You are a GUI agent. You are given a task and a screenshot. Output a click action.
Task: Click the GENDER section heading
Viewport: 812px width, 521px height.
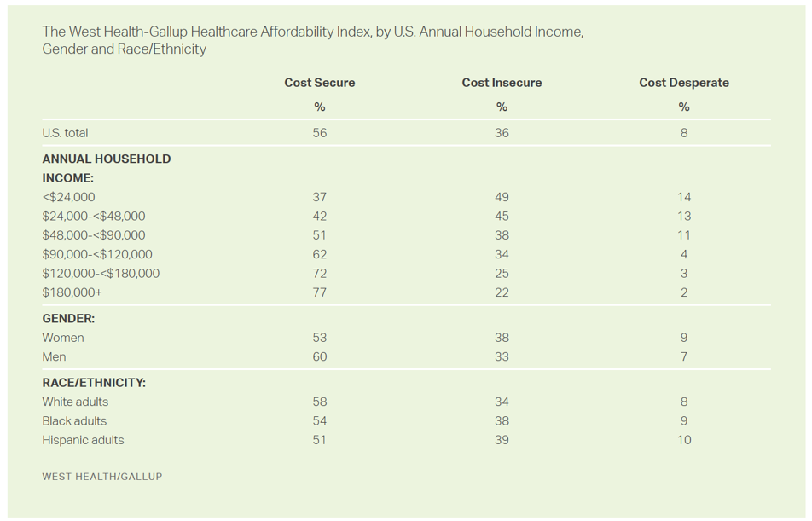click(68, 318)
